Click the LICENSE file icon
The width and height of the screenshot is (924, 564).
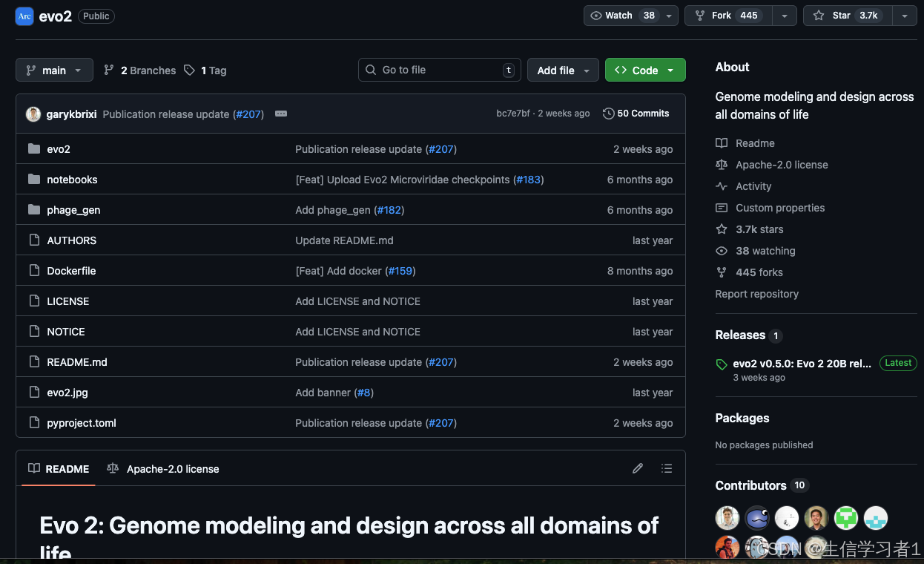(33, 301)
